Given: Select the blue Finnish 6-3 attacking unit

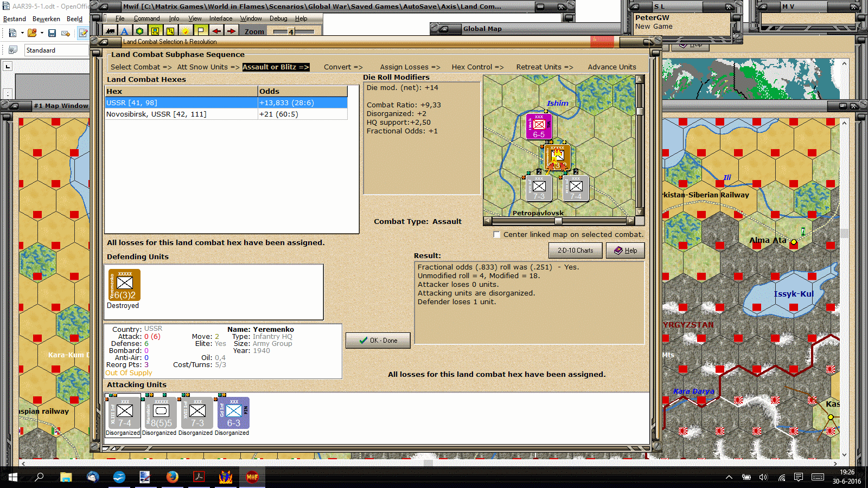Looking at the screenshot, I should point(233,413).
